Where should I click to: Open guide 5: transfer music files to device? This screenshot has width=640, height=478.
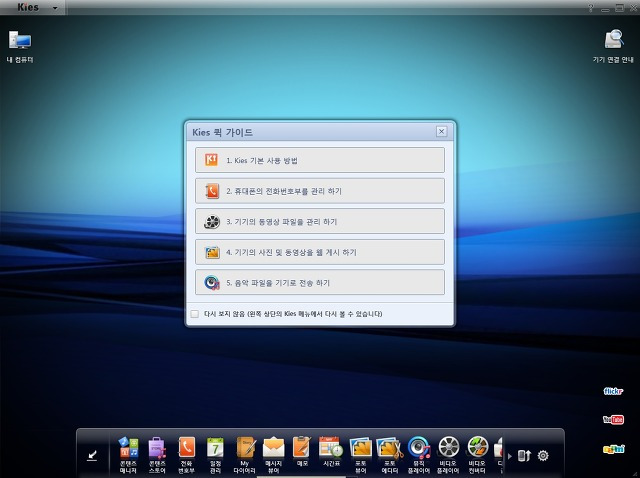pos(320,282)
